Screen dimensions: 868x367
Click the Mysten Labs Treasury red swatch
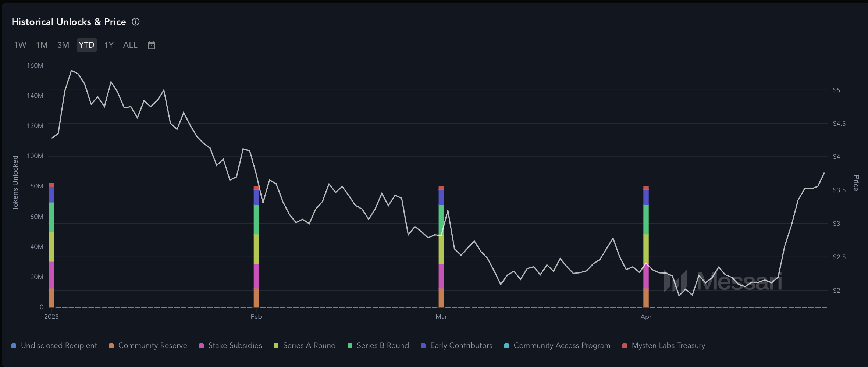coord(625,346)
